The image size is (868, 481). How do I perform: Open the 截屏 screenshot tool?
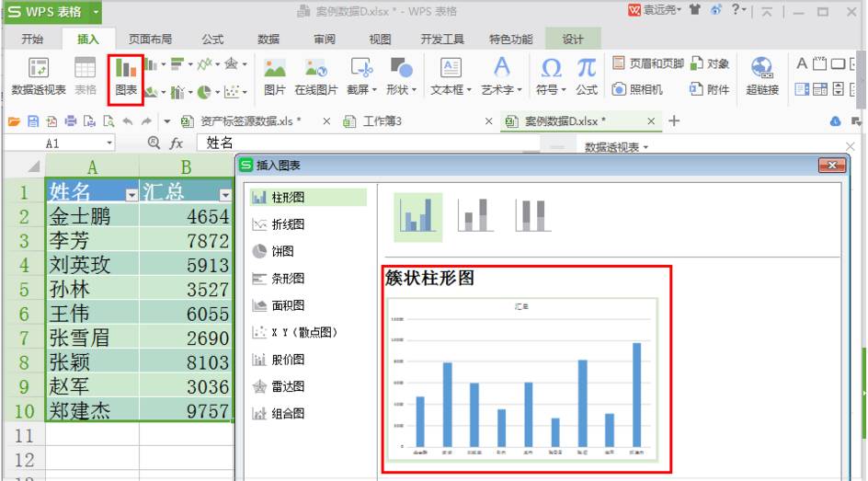[361, 76]
